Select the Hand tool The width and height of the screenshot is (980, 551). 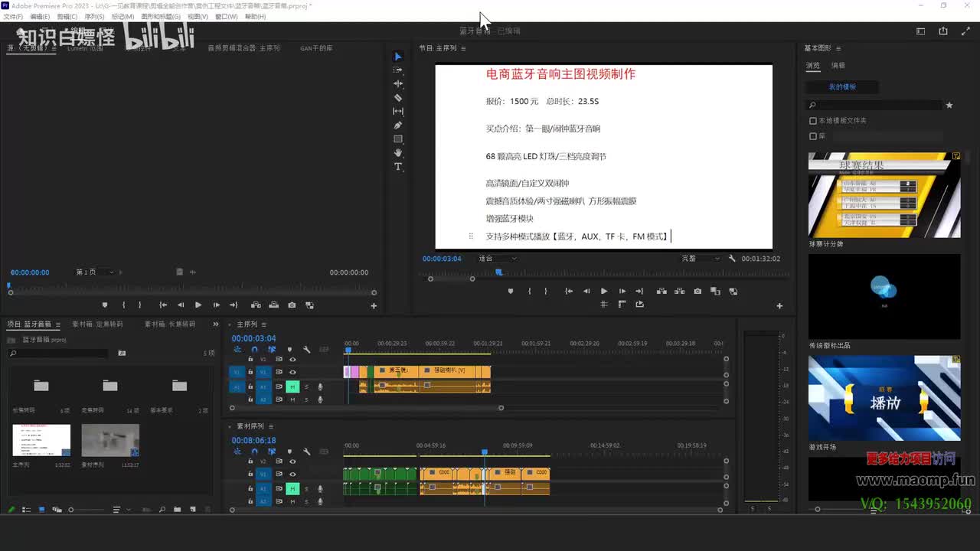(397, 152)
